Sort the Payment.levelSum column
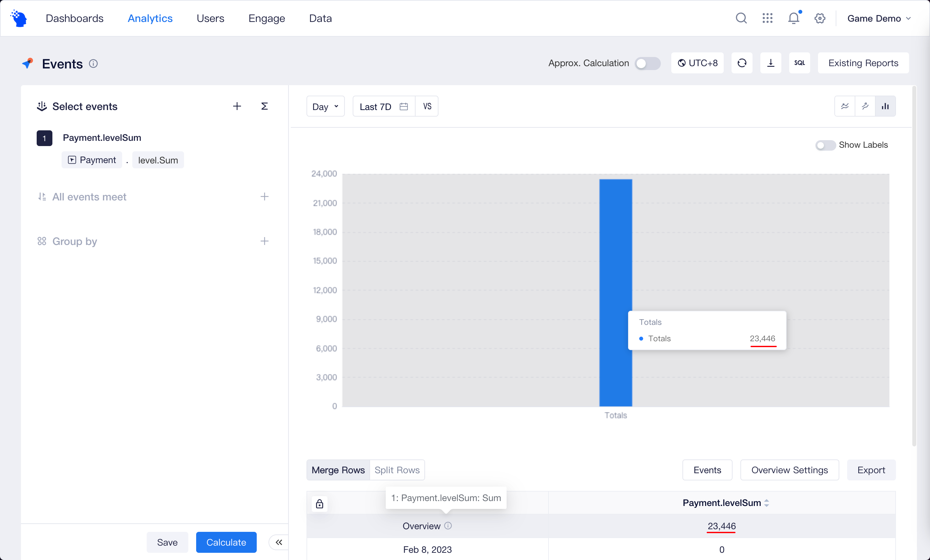This screenshot has width=930, height=560. 766,503
